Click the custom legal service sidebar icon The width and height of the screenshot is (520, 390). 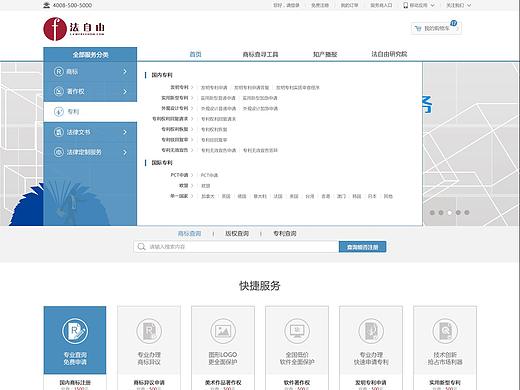point(59,152)
